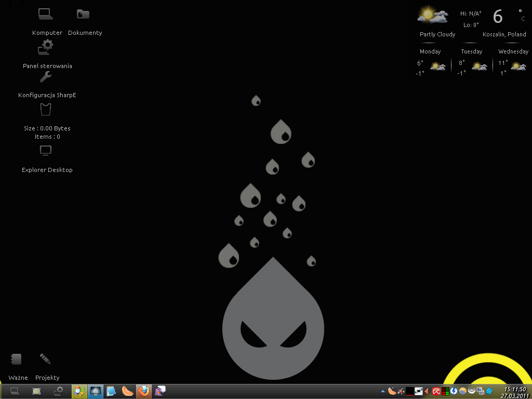Switch to the magnifier search app in taskbar

[79, 391]
